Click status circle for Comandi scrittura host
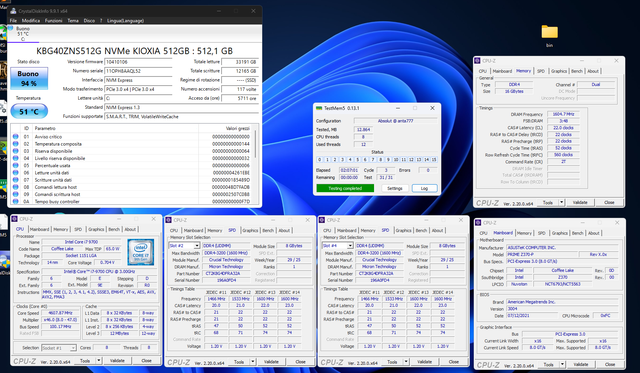Image resolution: width=640 pixels, height=373 pixels. (16, 194)
